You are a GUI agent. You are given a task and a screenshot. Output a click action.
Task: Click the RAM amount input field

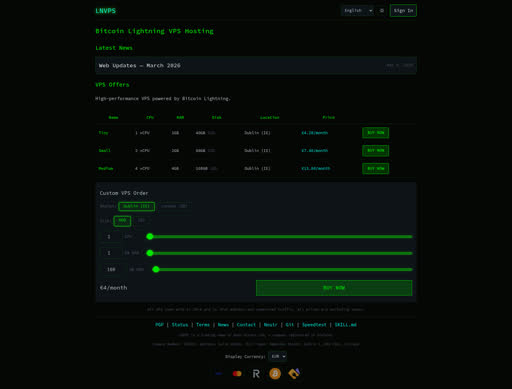(x=111, y=253)
